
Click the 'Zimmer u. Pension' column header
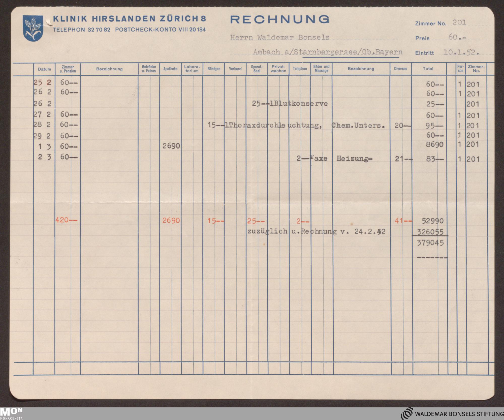68,69
